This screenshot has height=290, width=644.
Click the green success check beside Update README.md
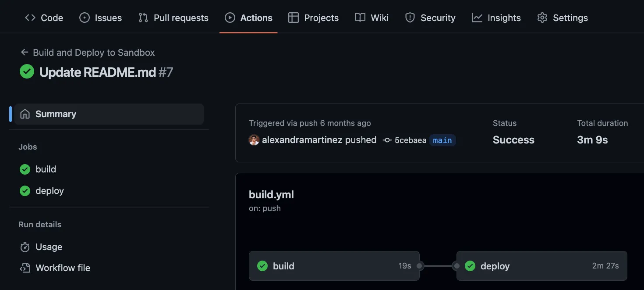(27, 72)
